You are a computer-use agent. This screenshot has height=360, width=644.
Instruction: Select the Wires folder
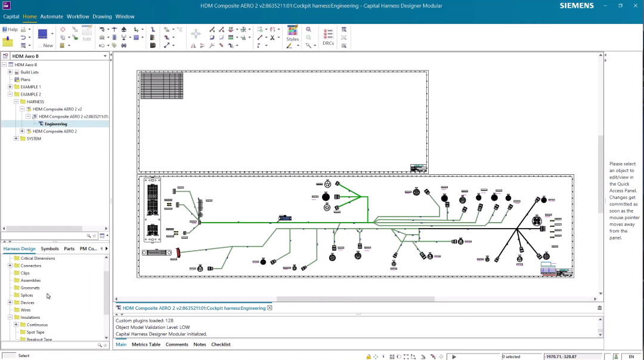pyautogui.click(x=26, y=310)
